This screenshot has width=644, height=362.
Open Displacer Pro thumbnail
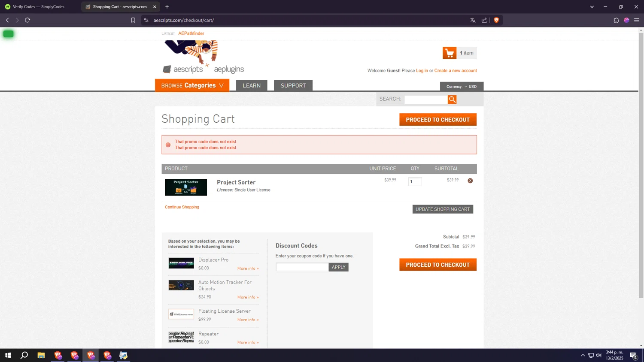181,263
